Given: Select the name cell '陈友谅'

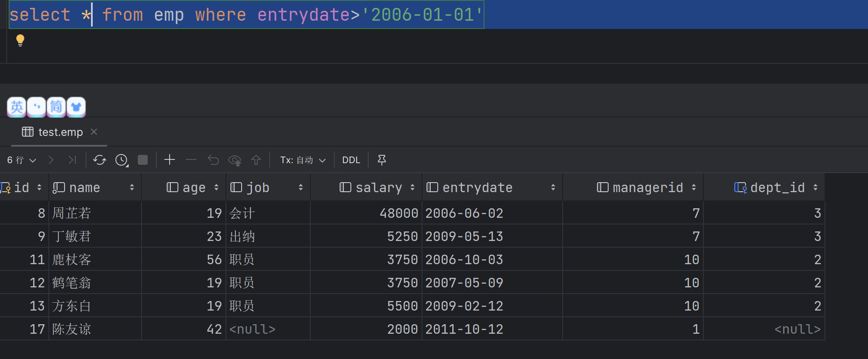Looking at the screenshot, I should [95, 329].
